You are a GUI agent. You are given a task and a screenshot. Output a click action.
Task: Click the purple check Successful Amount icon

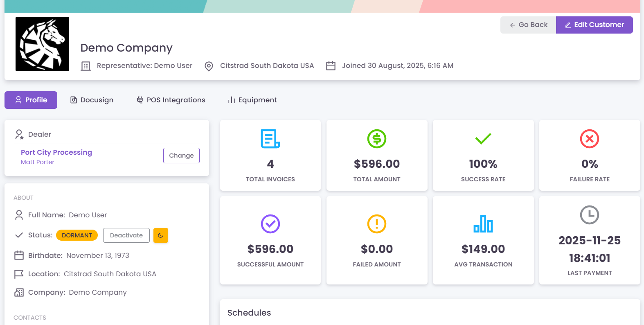point(270,224)
